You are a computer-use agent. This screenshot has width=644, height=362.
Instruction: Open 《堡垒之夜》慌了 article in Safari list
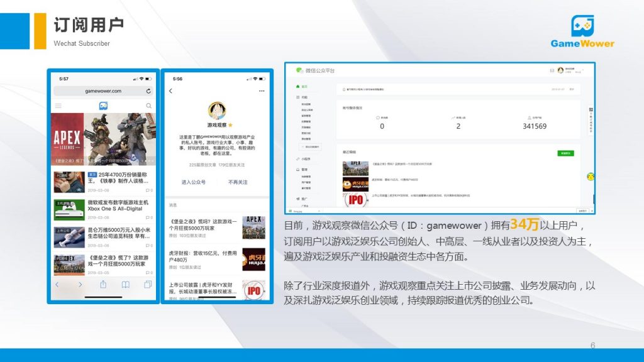104,265
